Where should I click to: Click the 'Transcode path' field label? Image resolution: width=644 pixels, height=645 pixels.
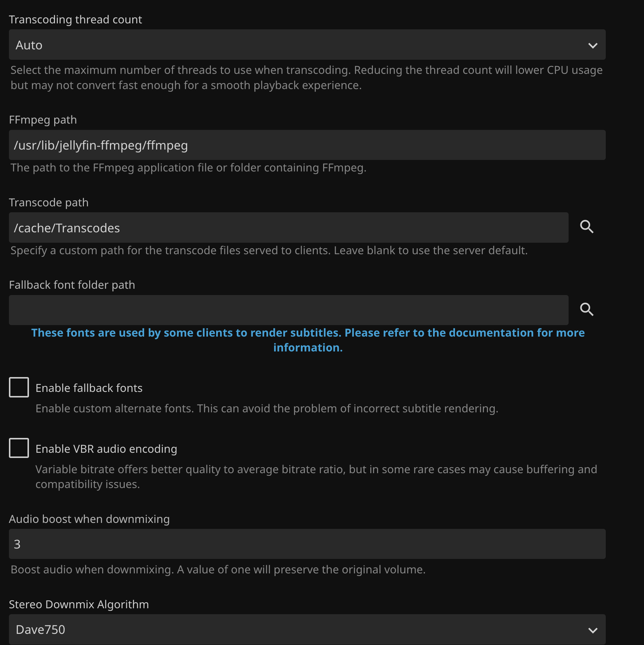[x=49, y=203]
